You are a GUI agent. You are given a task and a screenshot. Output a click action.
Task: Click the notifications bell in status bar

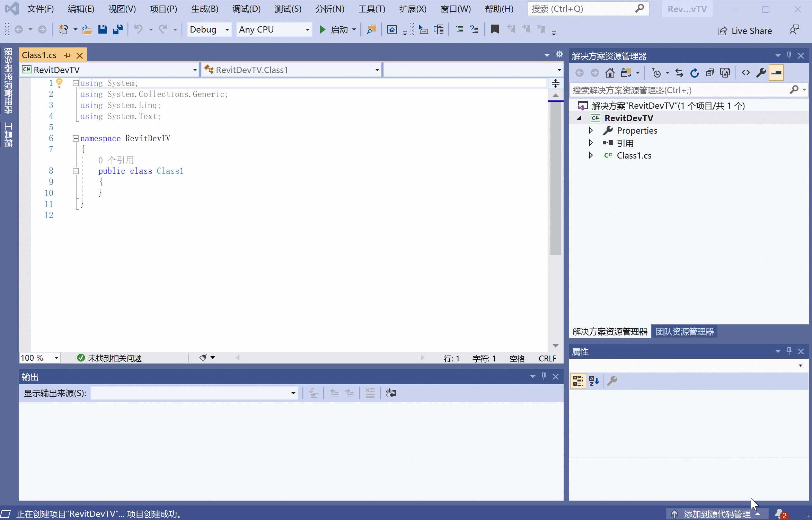tap(781, 514)
